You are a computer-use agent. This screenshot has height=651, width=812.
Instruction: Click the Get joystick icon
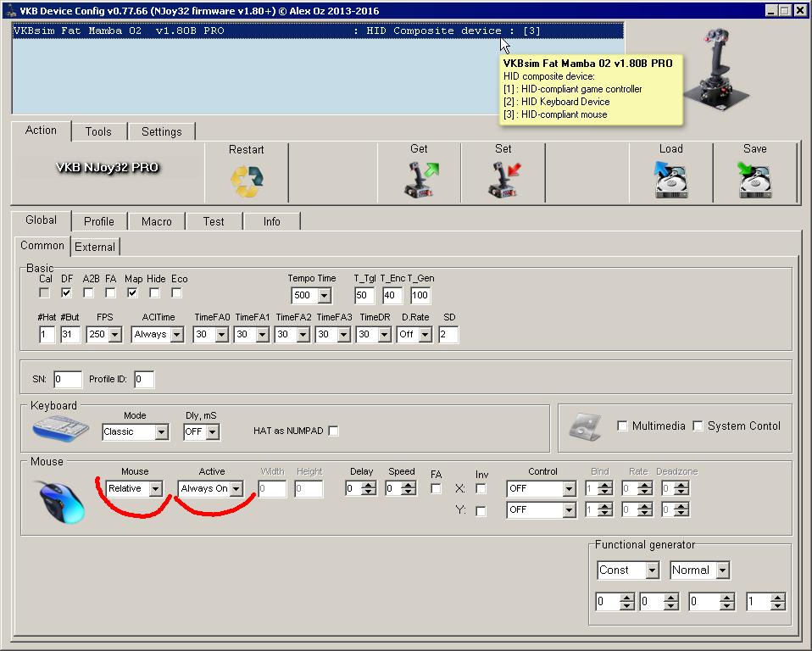pyautogui.click(x=420, y=180)
